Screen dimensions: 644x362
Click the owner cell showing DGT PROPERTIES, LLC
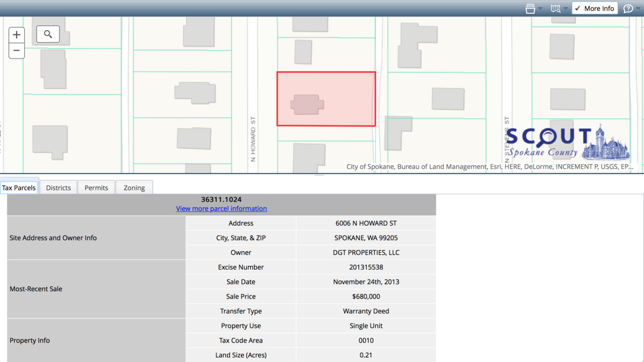[366, 252]
